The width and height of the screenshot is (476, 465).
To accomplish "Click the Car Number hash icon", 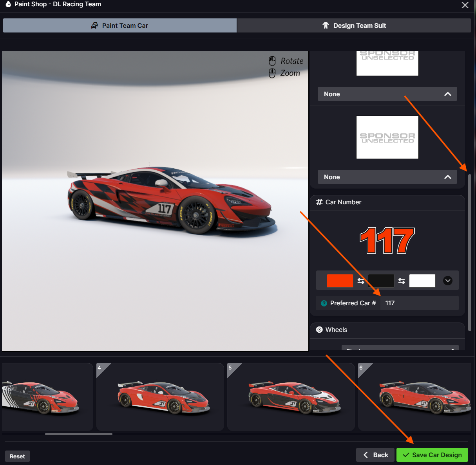I will (319, 202).
